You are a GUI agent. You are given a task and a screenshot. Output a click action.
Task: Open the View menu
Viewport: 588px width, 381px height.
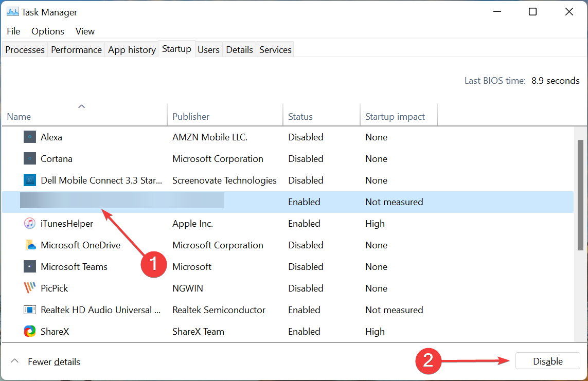85,31
